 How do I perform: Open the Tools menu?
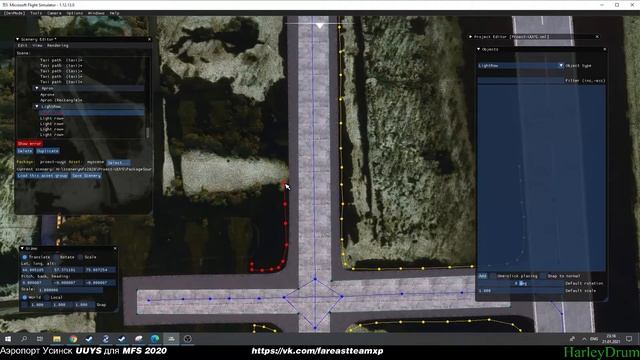tap(36, 13)
